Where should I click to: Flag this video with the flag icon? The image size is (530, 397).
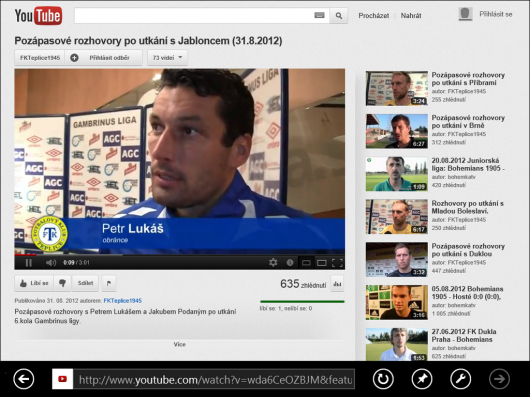[109, 283]
